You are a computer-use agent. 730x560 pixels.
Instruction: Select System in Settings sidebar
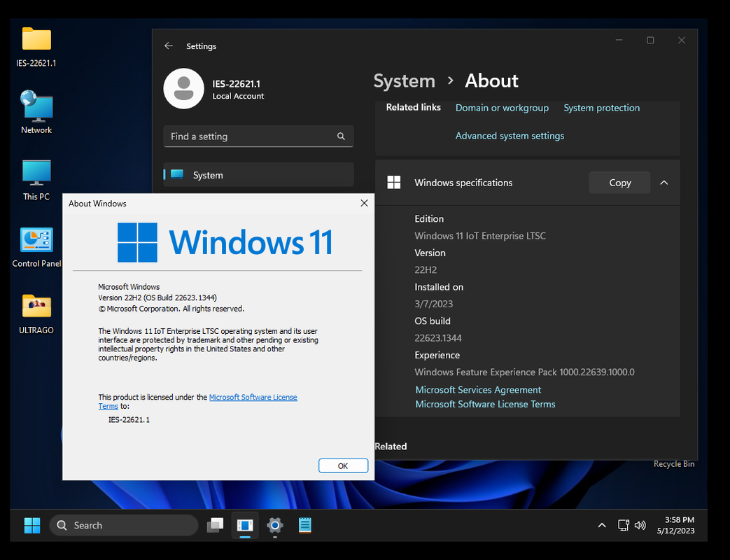258,174
